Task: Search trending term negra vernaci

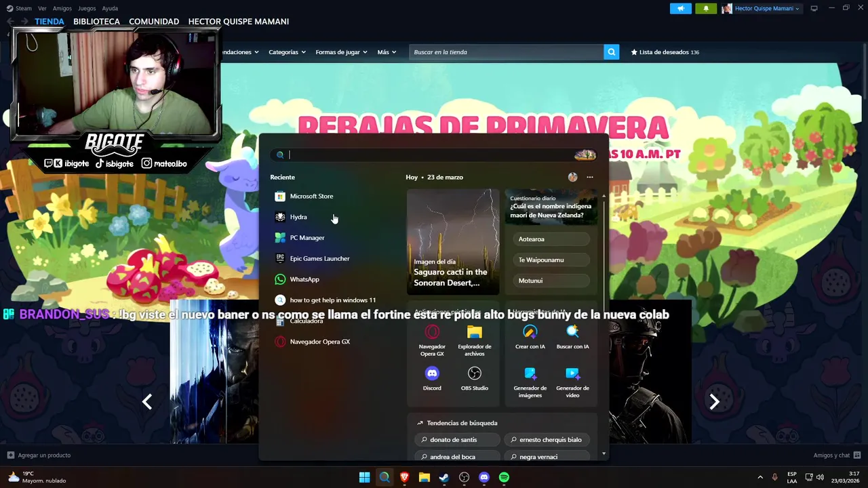Action: pyautogui.click(x=547, y=456)
